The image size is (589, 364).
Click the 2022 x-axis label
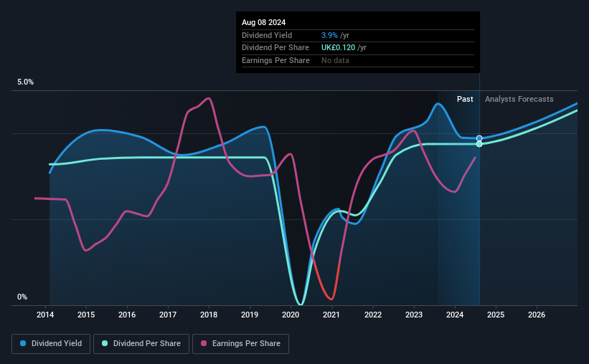(x=373, y=315)
